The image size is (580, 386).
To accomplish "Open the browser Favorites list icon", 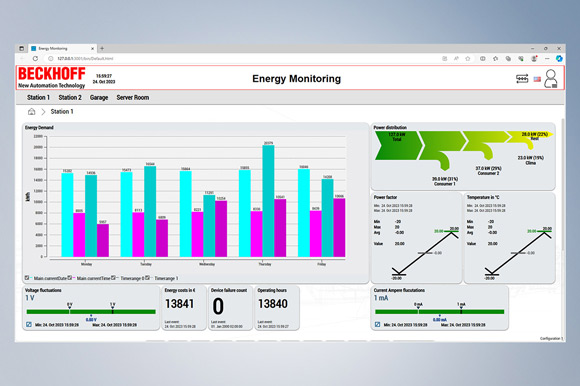I will [496, 58].
